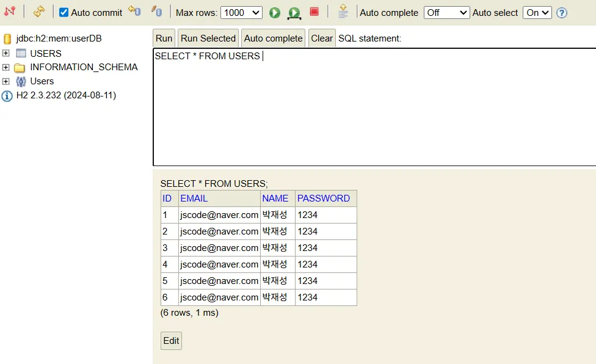The image size is (596, 364).
Task: Click the PASSWORD column header
Action: click(x=325, y=198)
